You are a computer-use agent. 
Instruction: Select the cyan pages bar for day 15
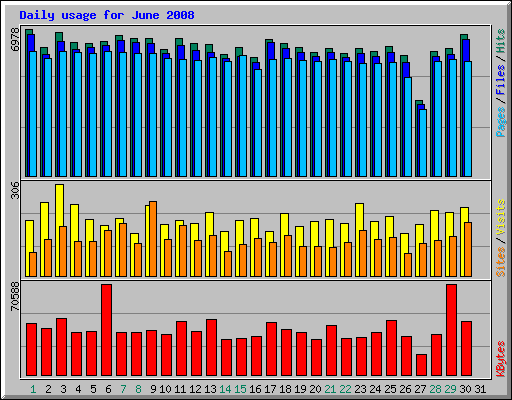(243, 116)
